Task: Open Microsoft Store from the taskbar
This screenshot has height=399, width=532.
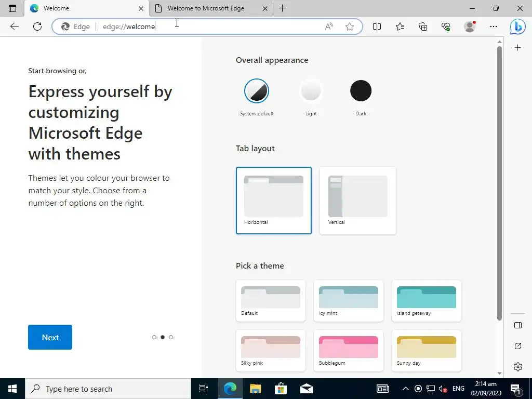Action: (x=281, y=389)
